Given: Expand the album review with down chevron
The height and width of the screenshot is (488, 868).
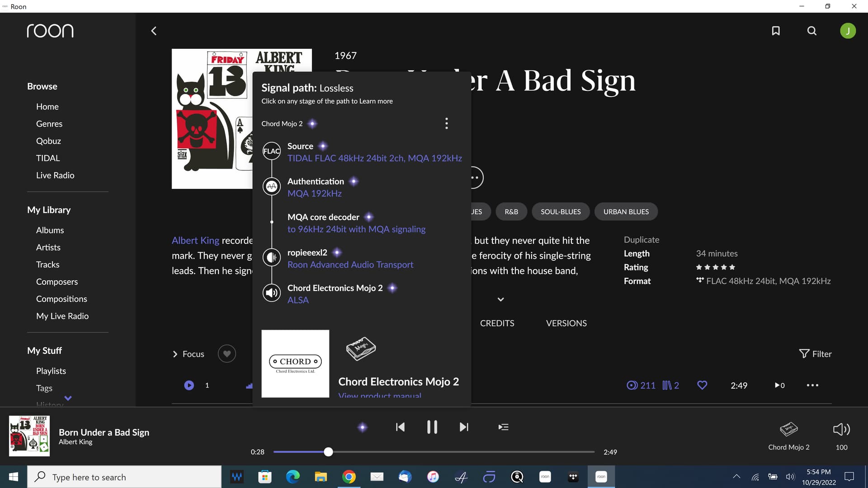Looking at the screenshot, I should (x=500, y=299).
